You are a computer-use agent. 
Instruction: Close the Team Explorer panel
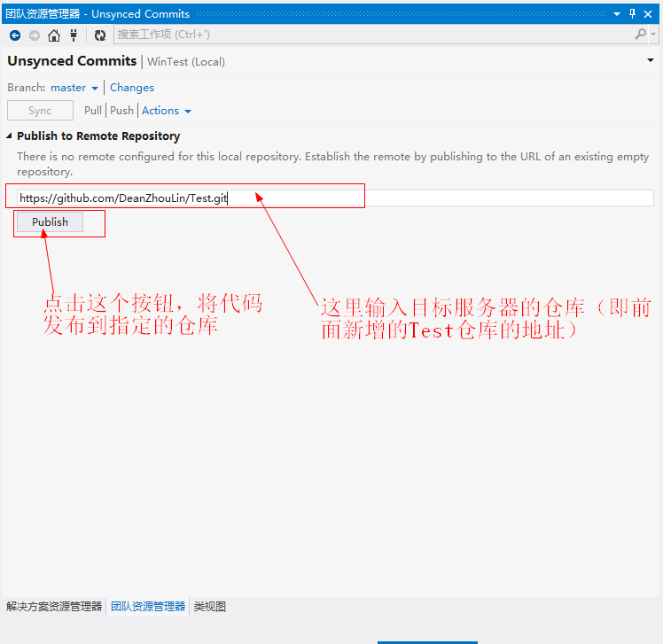point(648,14)
